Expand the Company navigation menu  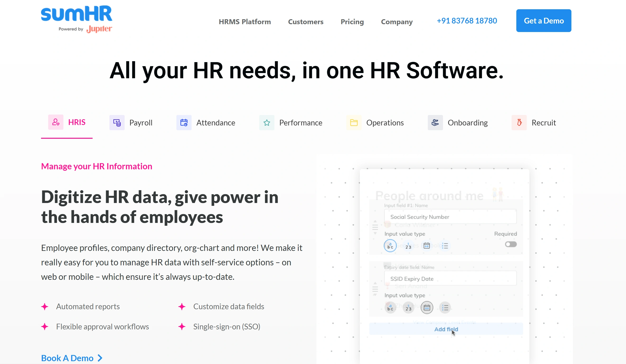click(396, 22)
